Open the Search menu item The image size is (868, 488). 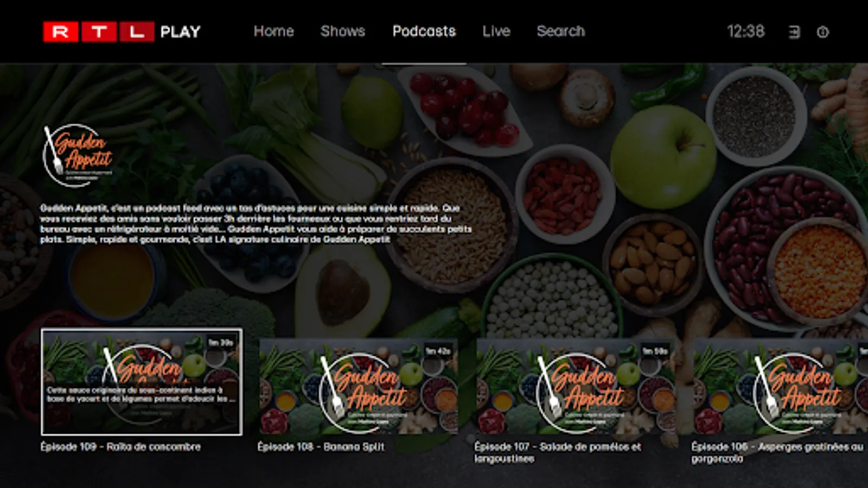point(561,31)
